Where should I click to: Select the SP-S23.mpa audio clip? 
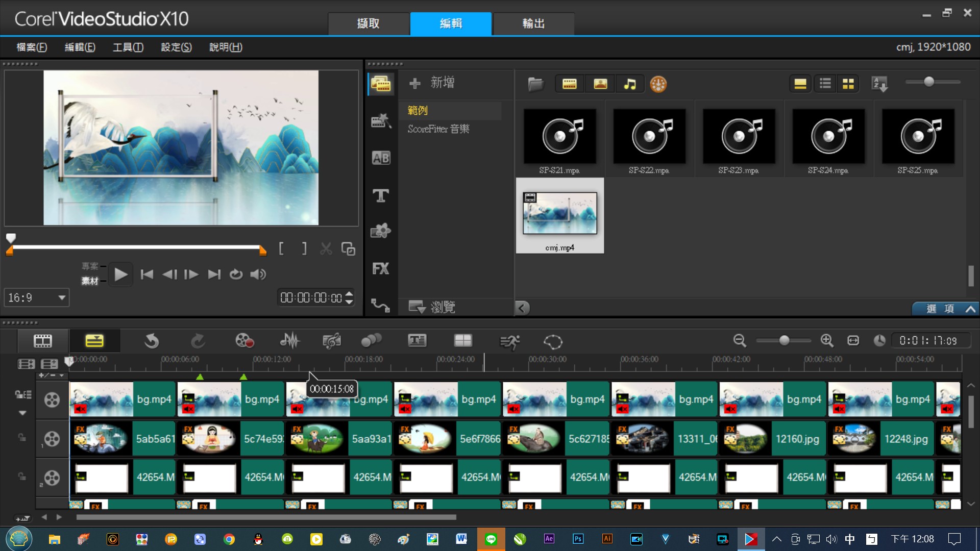click(739, 141)
